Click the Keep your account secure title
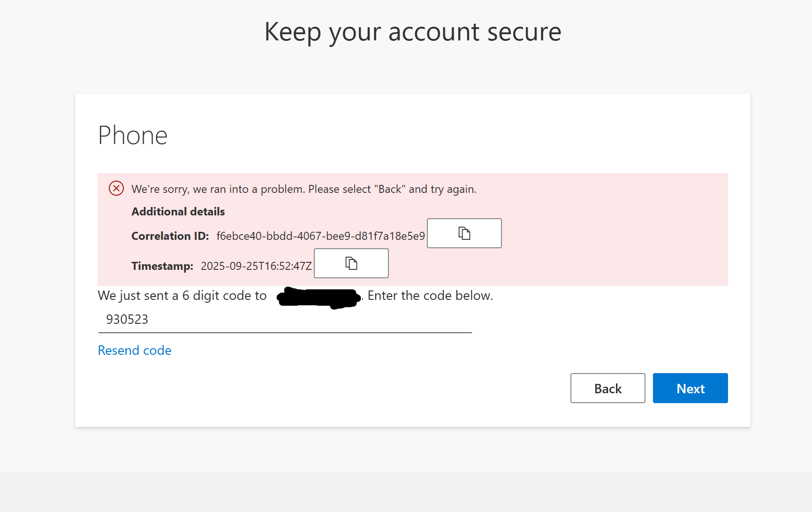The height and width of the screenshot is (512, 812). point(413,32)
